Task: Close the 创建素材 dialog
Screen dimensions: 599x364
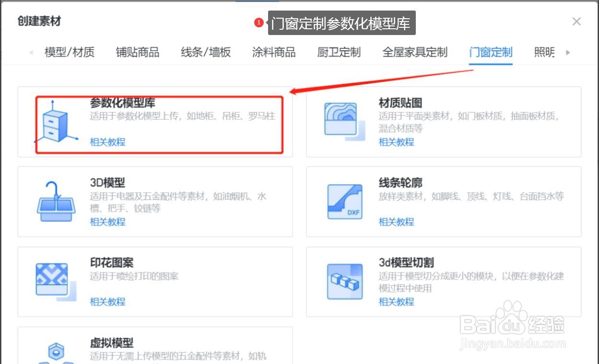Action: (x=576, y=22)
